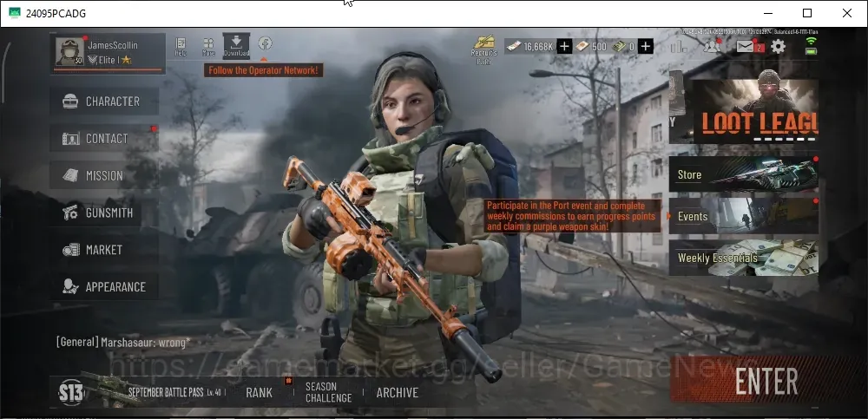This screenshot has width=868, height=419.
Task: Open the leaderboard bar chart icon
Action: coord(679,47)
